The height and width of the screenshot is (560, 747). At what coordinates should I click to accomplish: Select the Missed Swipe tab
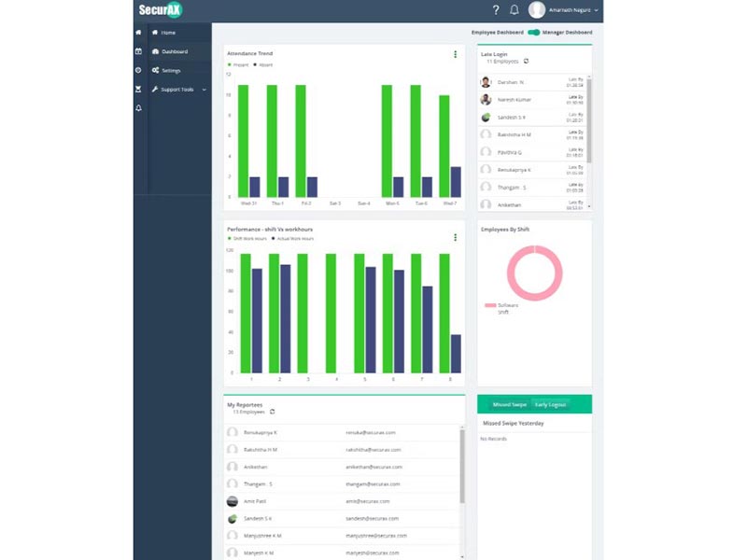[509, 405]
